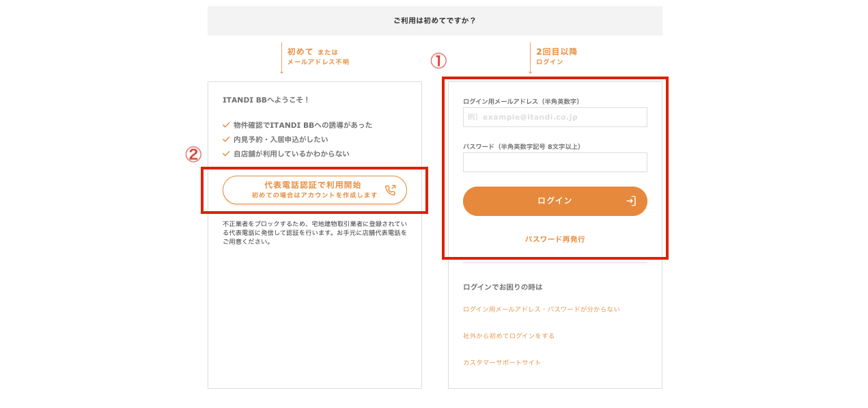Viewport: 868px width, 408px height.
Task: Click the 内見予約・入居申込がしたい text
Action: click(x=280, y=139)
